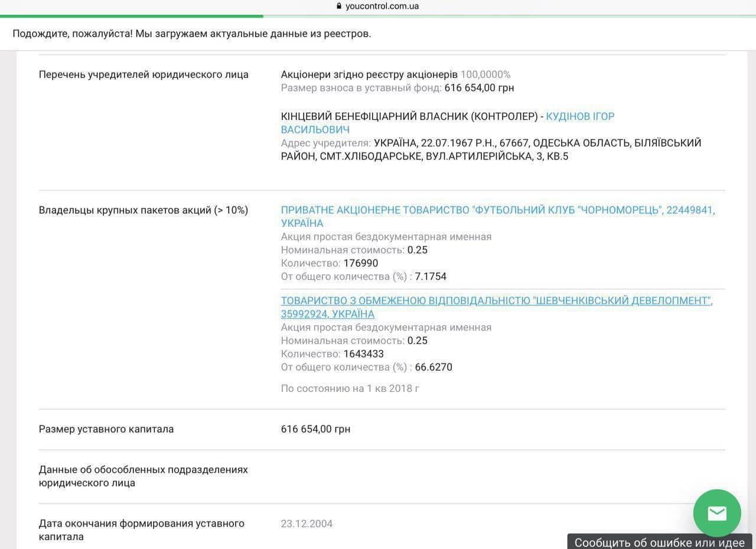Click Владельцы крупных пакетов акций label
Viewport: 756px width, 549px height.
tap(144, 210)
